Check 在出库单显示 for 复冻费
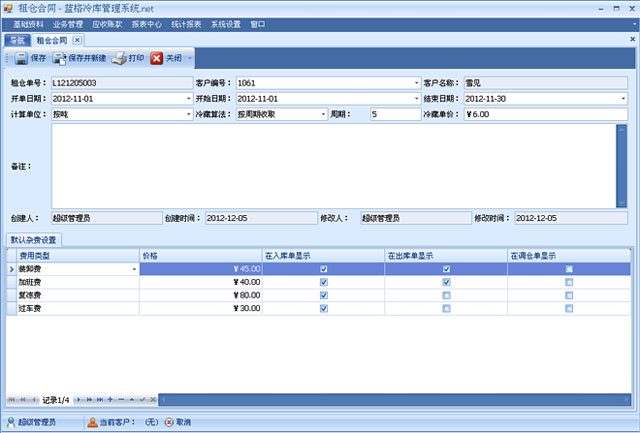 446,295
